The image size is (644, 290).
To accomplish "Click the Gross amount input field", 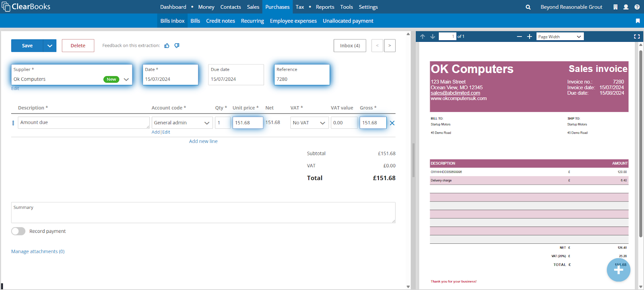I will point(373,123).
